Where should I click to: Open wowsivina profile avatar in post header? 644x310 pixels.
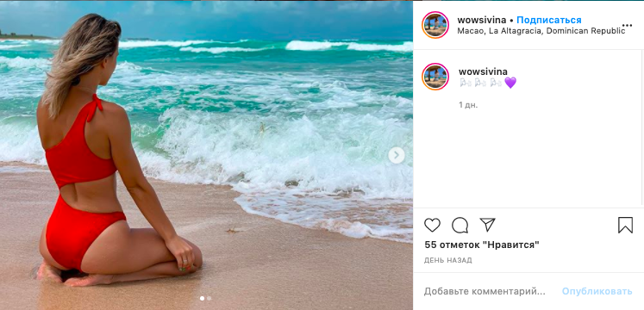coord(435,25)
